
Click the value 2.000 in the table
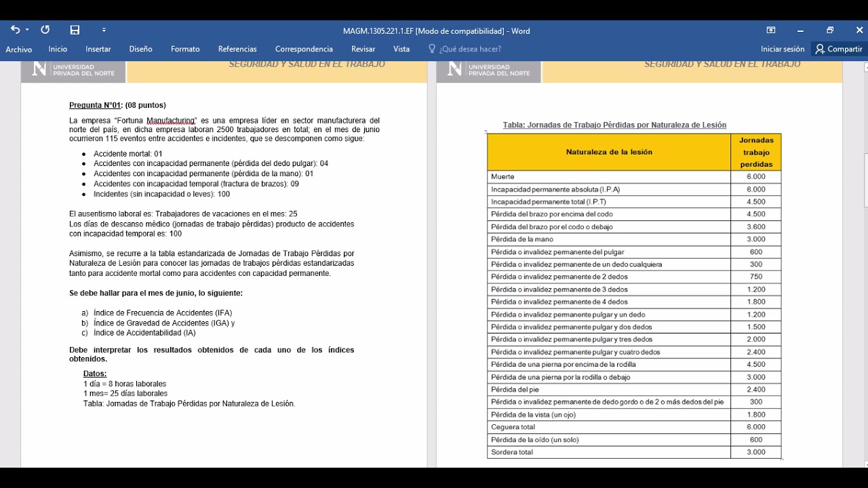(756, 340)
